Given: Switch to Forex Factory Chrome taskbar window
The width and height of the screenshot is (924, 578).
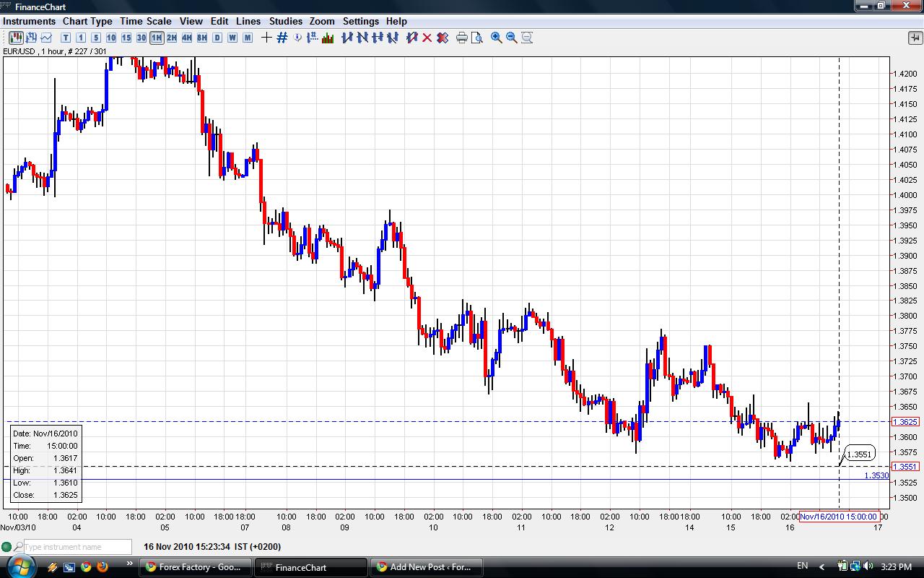Looking at the screenshot, I should click(x=195, y=567).
